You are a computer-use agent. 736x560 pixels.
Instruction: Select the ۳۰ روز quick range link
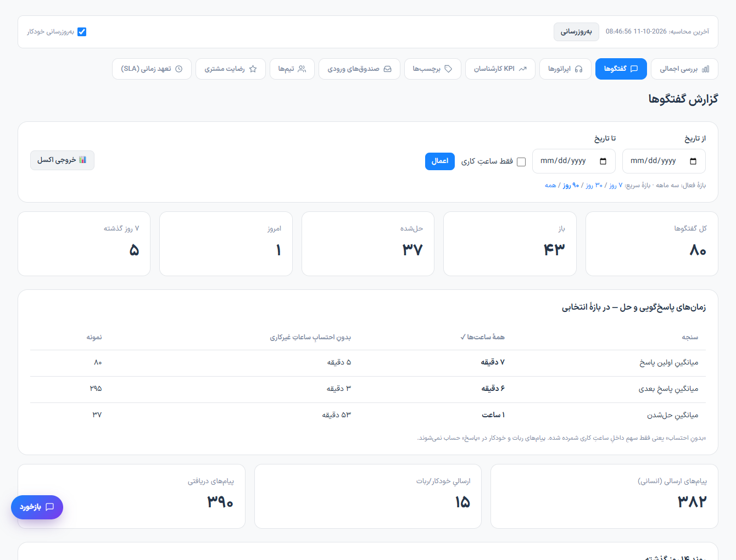(x=594, y=186)
